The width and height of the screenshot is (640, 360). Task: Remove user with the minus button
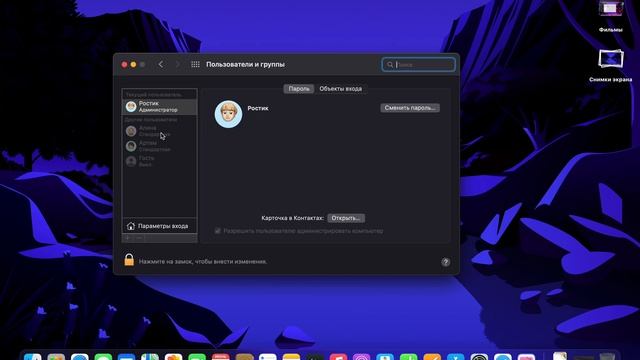coord(139,238)
